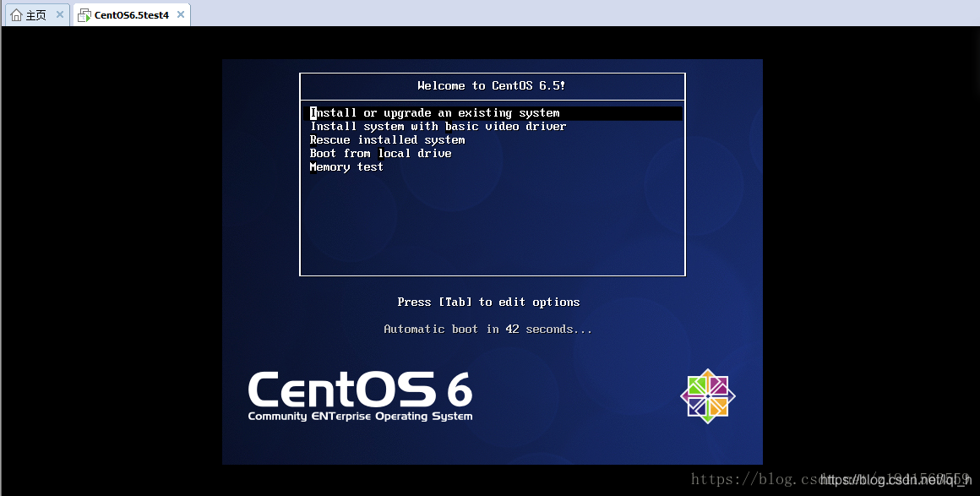Screen dimensions: 980x496
Task: Click the Automatic boot countdown message
Action: coord(488,329)
